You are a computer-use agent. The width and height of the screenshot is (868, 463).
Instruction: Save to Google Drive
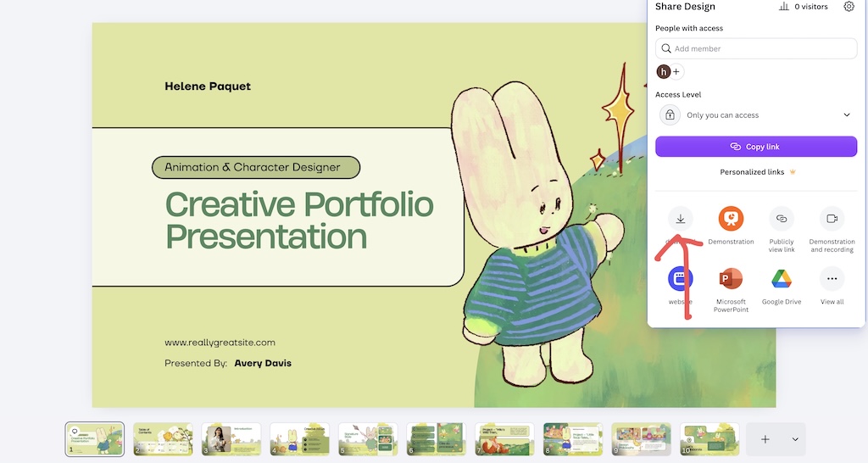tap(781, 279)
